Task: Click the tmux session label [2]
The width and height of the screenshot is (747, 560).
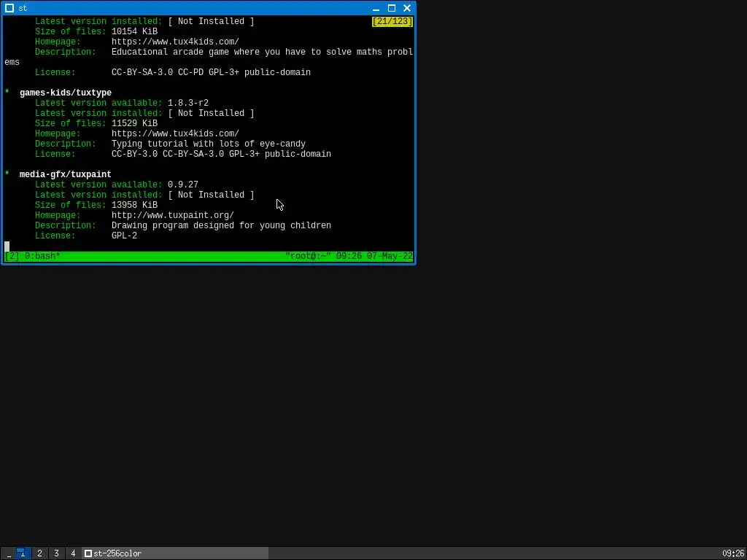Action: click(x=12, y=256)
